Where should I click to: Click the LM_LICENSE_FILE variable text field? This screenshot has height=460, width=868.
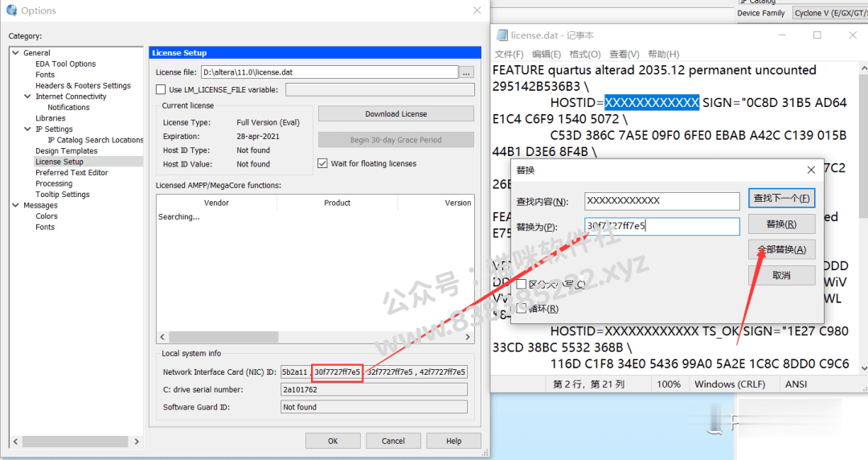click(379, 89)
